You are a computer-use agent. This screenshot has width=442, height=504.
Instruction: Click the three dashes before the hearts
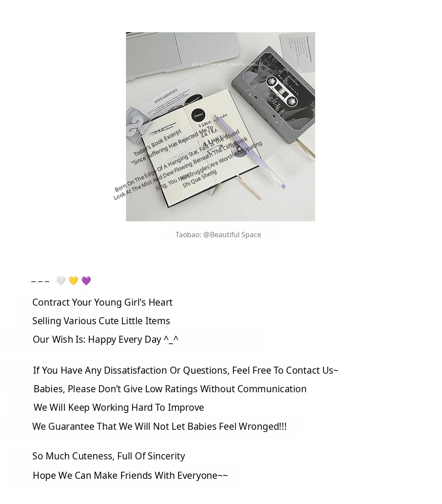pos(40,281)
